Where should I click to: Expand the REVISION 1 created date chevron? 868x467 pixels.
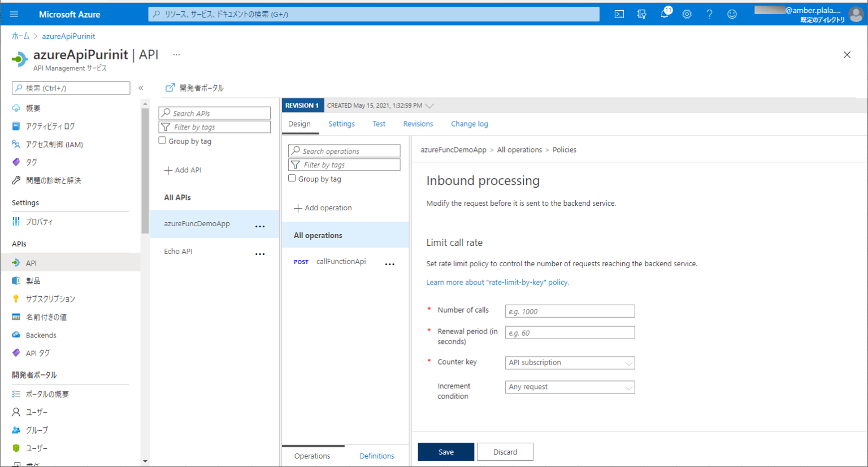pos(431,105)
